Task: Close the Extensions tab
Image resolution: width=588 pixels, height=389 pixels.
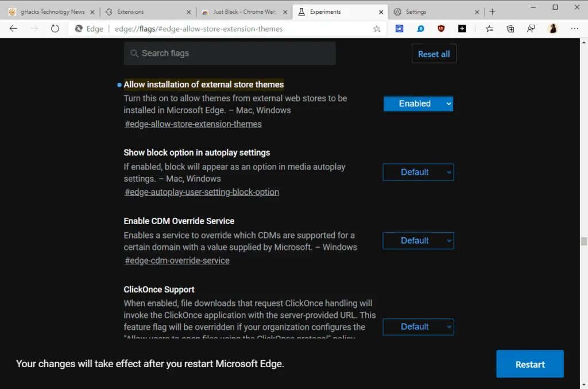Action: pyautogui.click(x=188, y=12)
